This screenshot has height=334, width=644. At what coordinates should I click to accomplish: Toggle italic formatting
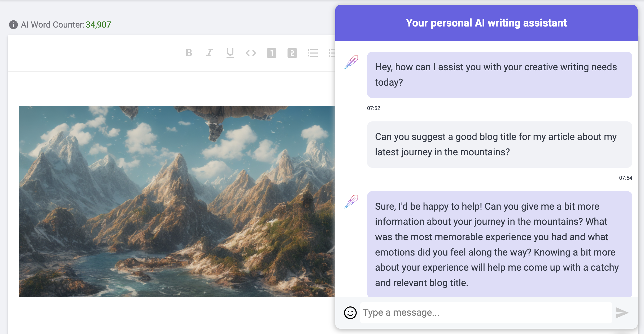(x=210, y=53)
